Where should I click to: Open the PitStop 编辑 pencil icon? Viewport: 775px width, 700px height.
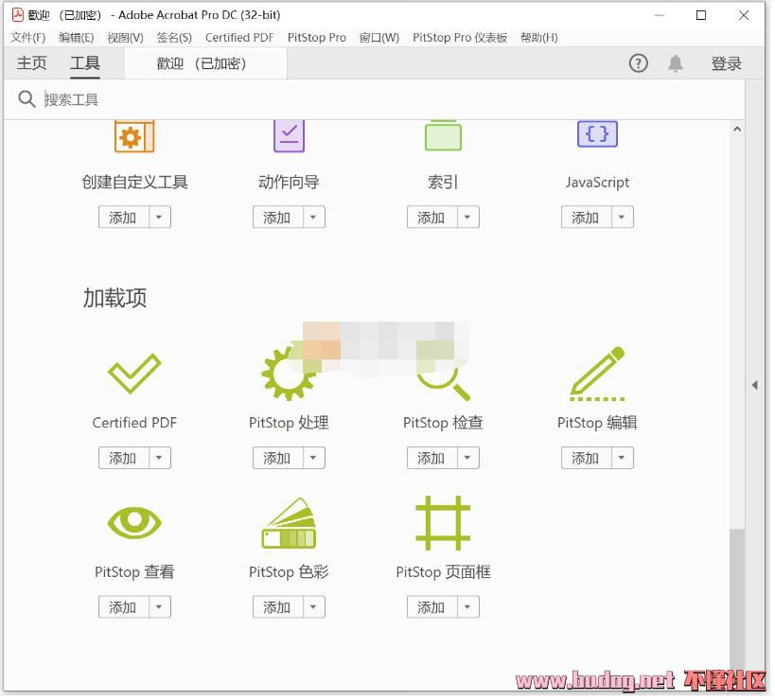[597, 374]
